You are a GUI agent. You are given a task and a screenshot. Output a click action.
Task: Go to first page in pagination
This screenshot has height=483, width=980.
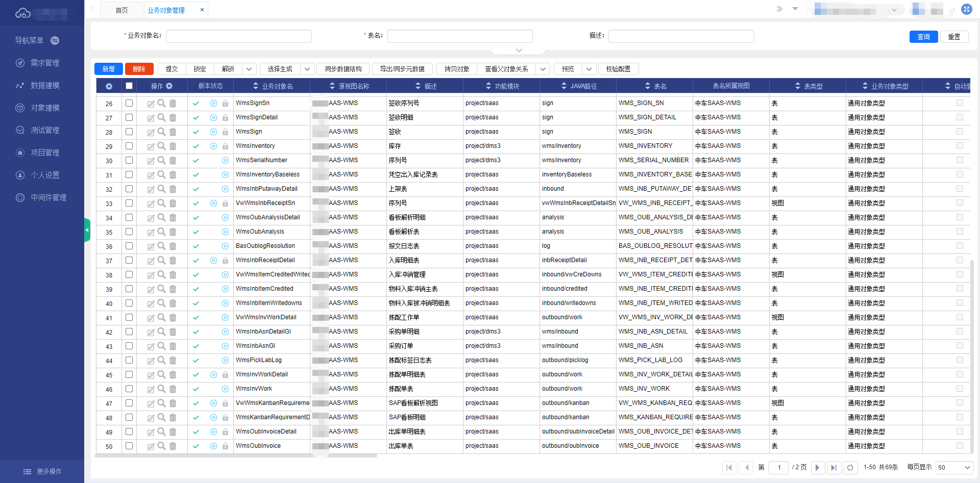[729, 467]
